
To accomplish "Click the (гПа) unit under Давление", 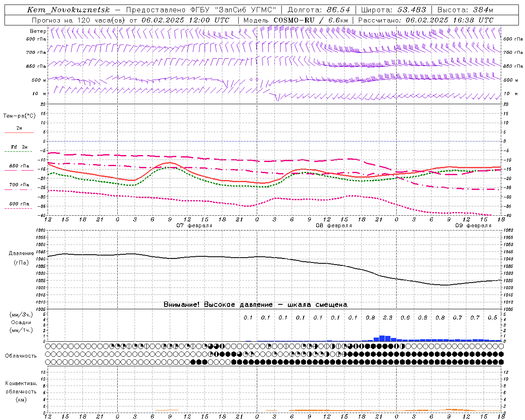I will (21, 262).
